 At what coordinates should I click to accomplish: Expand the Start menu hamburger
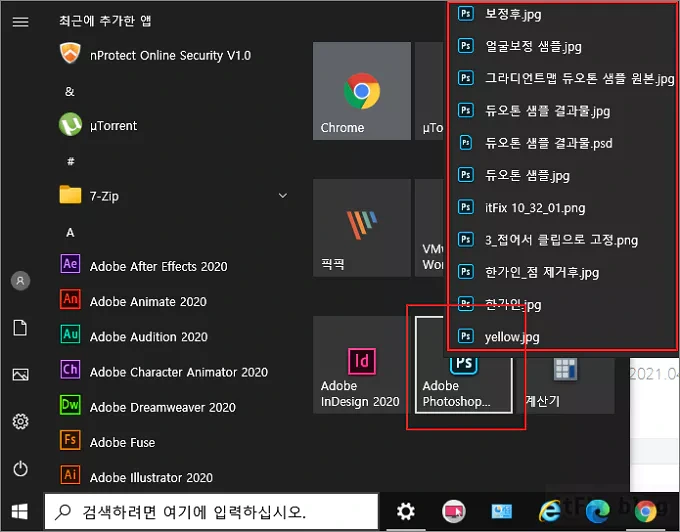coord(20,21)
